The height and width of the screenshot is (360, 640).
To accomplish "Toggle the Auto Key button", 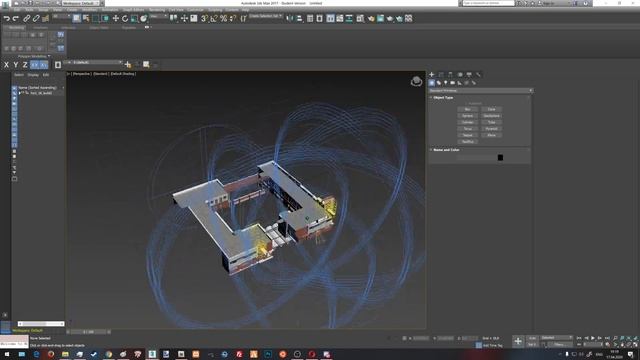I will pyautogui.click(x=532, y=338).
